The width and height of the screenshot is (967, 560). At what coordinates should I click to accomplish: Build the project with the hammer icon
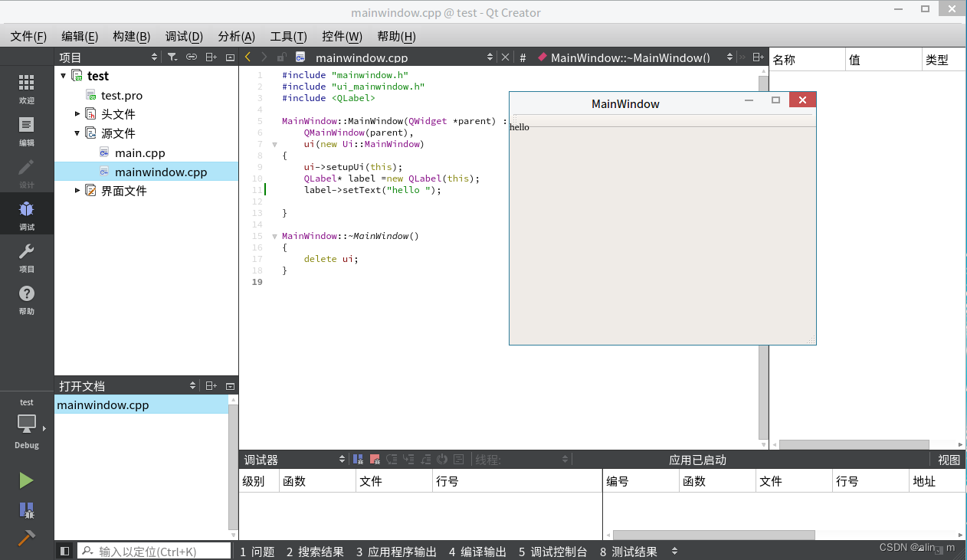pos(26,538)
